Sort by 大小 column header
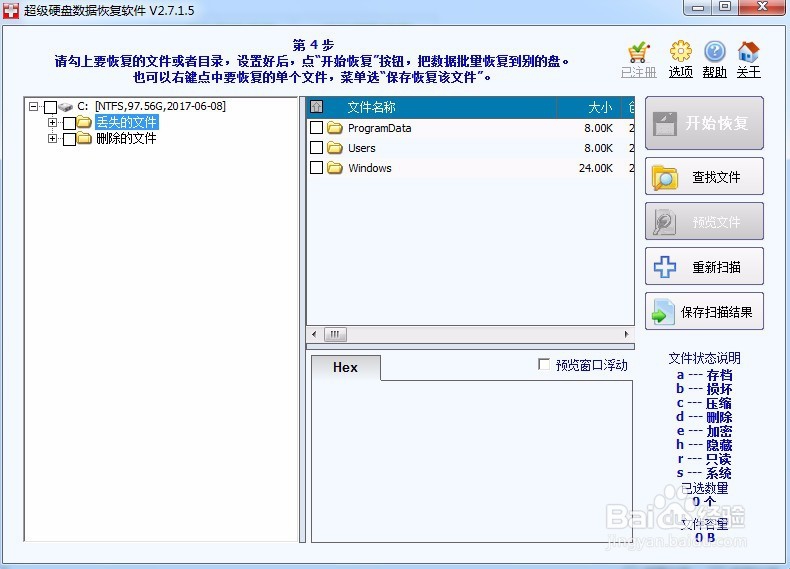 click(600, 107)
